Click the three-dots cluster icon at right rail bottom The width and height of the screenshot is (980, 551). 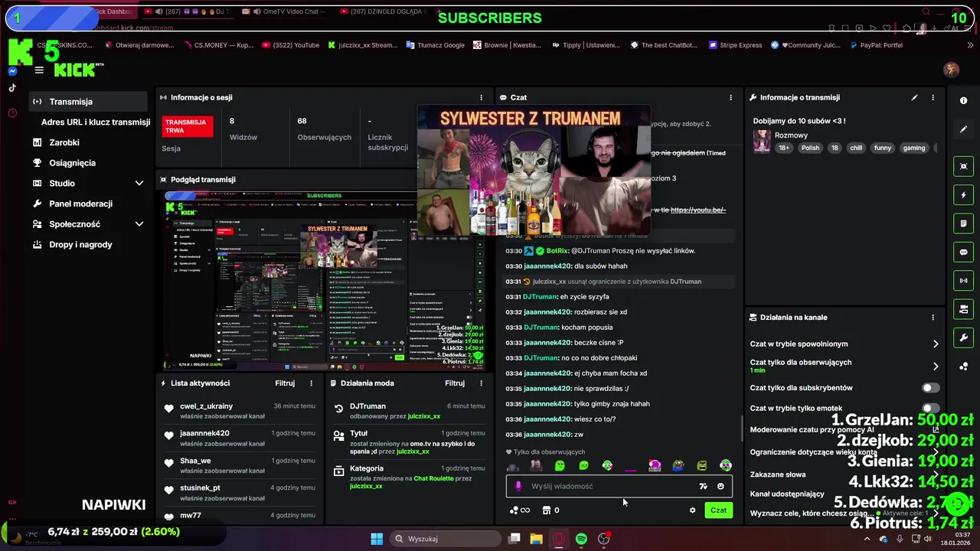963,366
